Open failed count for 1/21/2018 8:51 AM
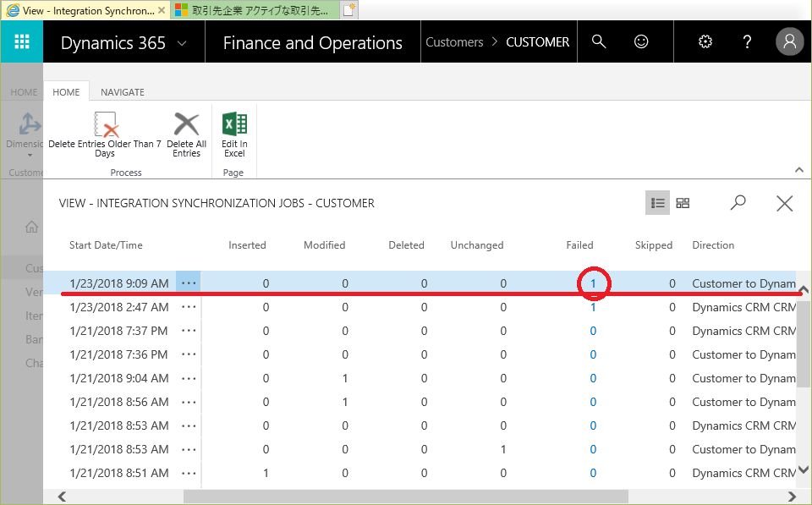This screenshot has width=812, height=505. 593,473
